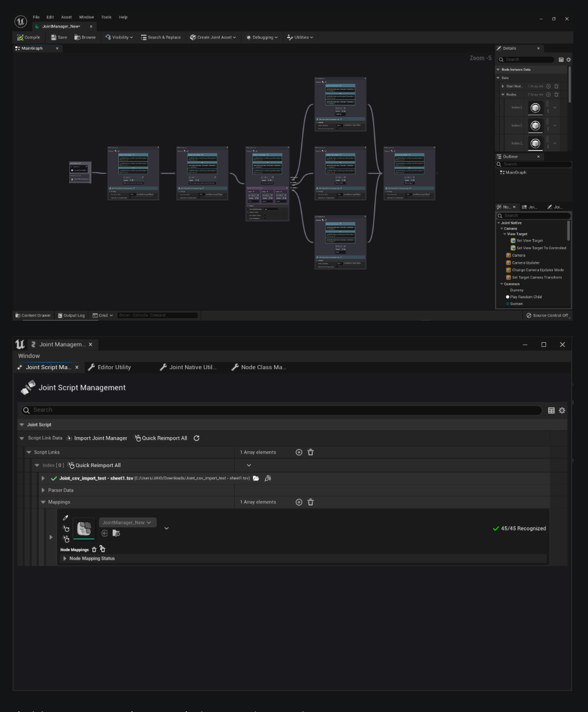Switch to the Editor Utility tab
This screenshot has height=712, width=588.
pos(110,367)
